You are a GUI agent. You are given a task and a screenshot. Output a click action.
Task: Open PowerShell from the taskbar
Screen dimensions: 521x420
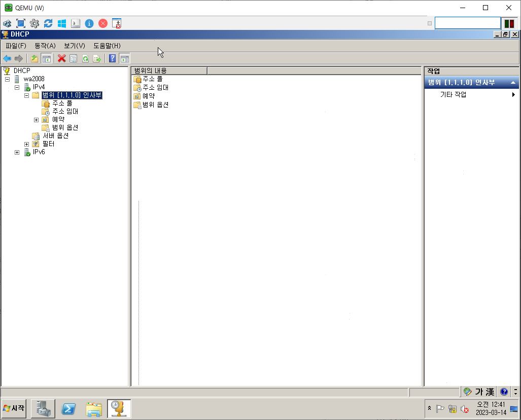[x=69, y=409]
